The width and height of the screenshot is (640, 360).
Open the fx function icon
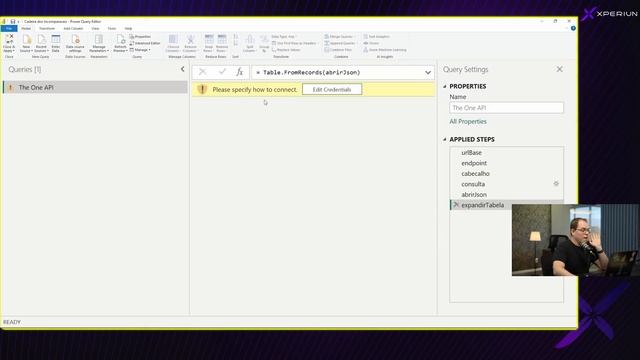pos(240,72)
